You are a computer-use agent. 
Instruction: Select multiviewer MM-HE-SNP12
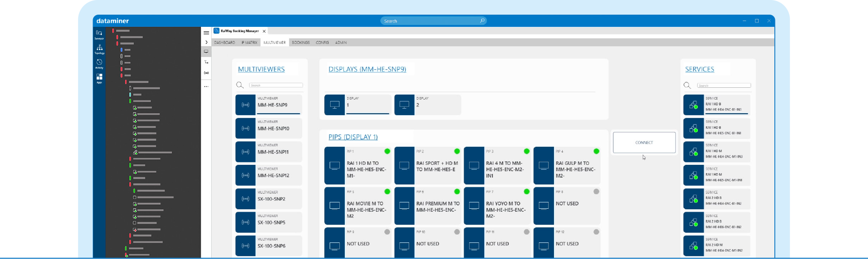(269, 175)
